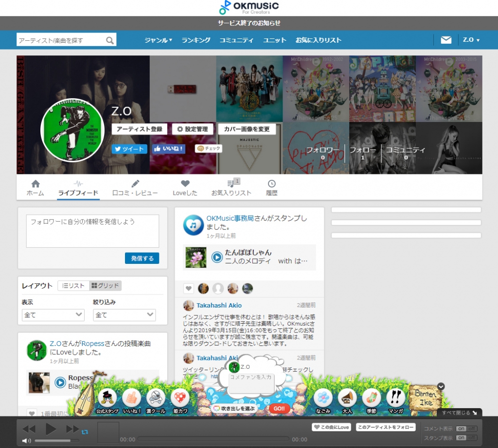Open first Takahashi Akio profile link

219,305
